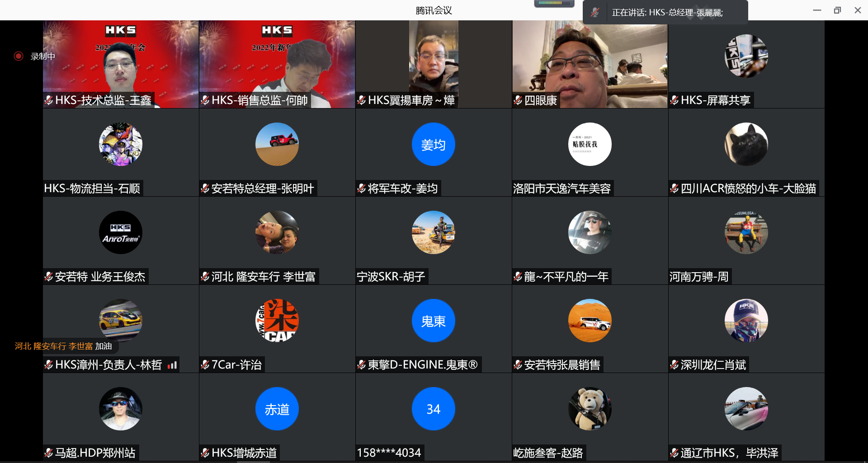This screenshot has width=868, height=463.
Task: Select HKS-销售总监-何帅 video tile
Action: coord(277,63)
